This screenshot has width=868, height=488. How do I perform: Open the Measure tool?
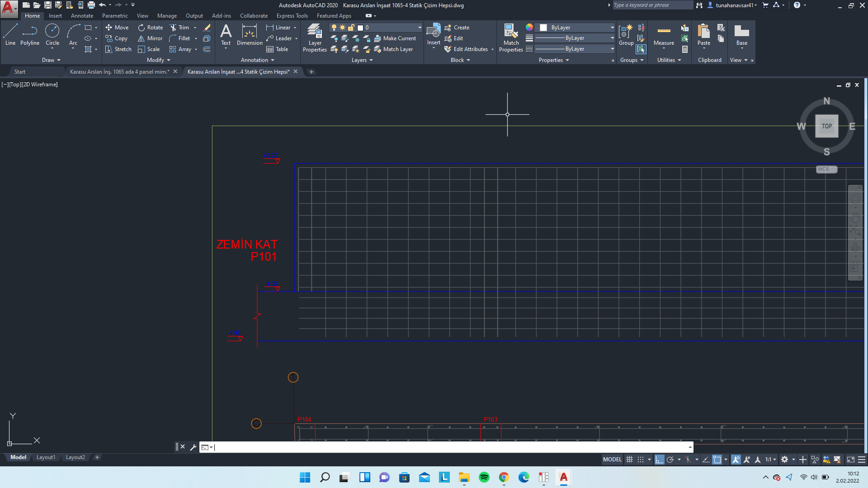[664, 35]
